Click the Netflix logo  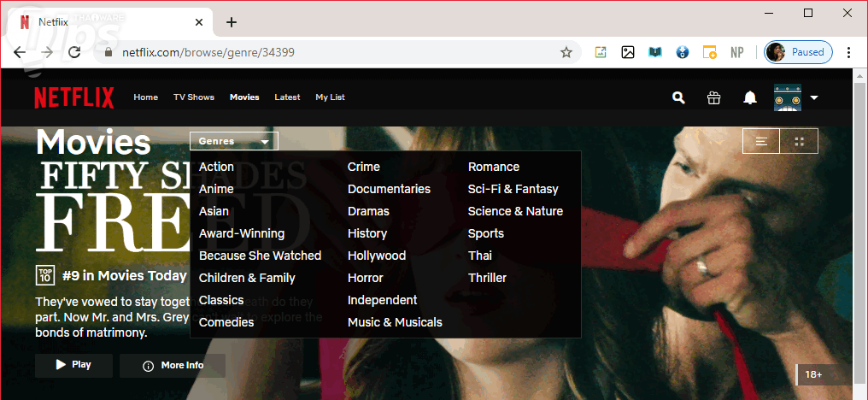click(x=74, y=97)
